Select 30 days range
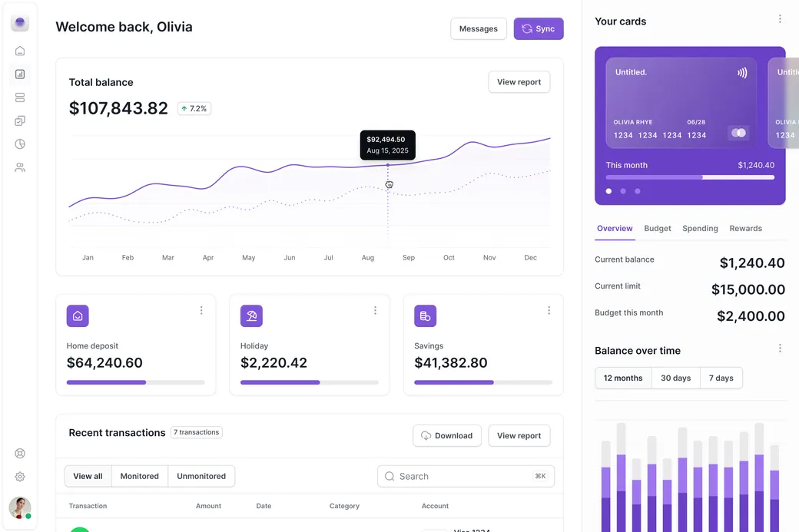The image size is (799, 532). click(675, 378)
